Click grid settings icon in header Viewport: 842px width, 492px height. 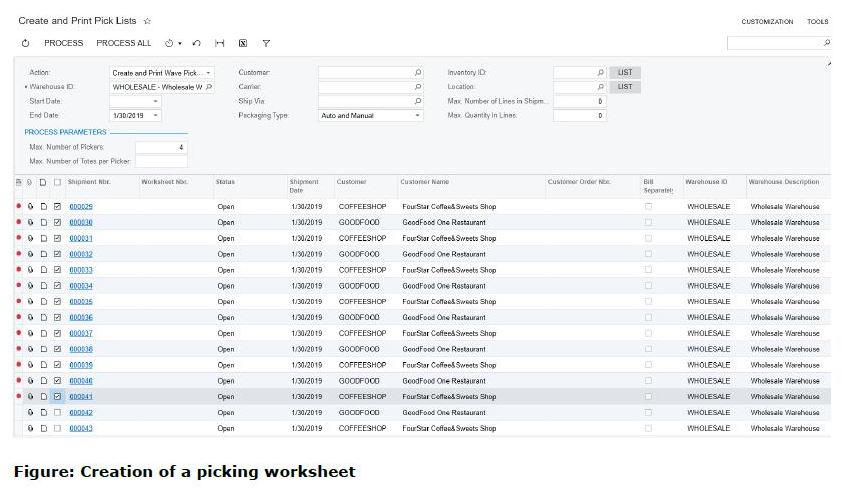pyautogui.click(x=19, y=182)
